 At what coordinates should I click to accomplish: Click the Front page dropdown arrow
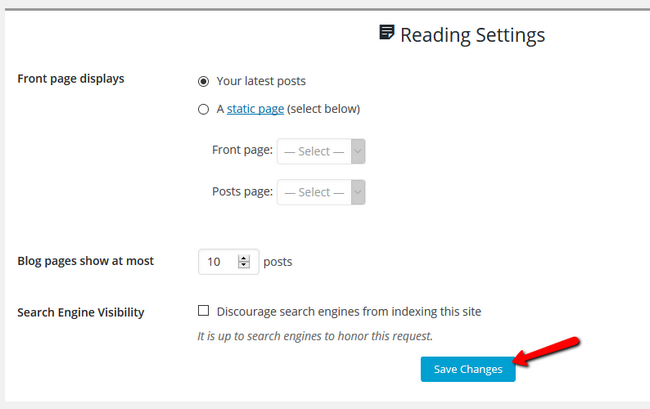358,151
